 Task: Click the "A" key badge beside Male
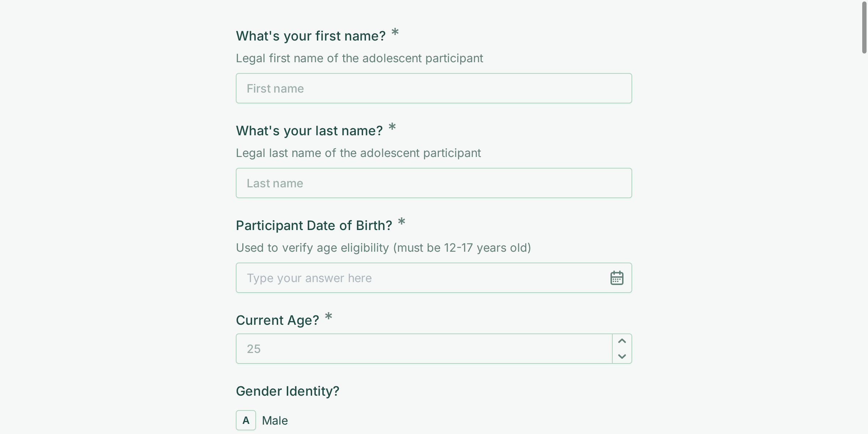pos(246,420)
